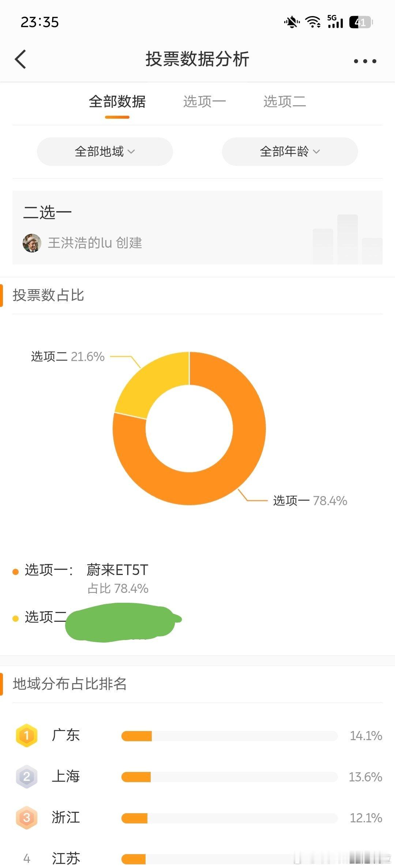Tap the 上海 ranking row
395x868 pixels.
(x=197, y=777)
